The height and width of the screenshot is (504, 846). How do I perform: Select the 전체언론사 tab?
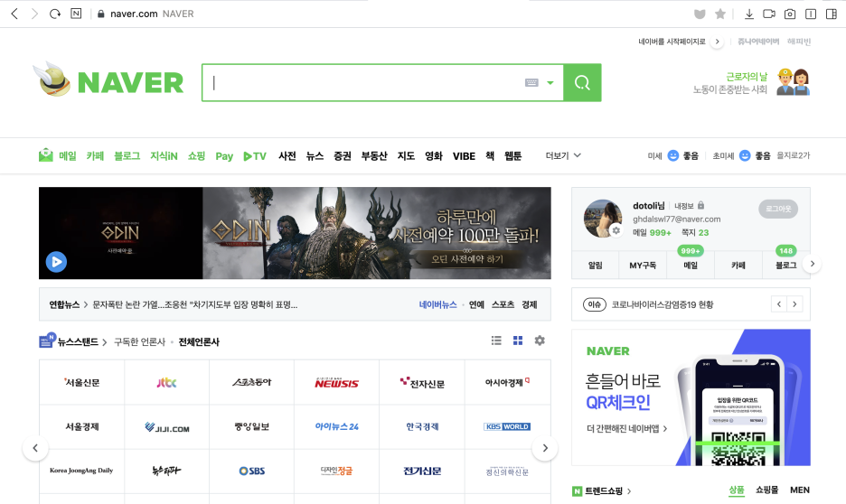point(199,341)
